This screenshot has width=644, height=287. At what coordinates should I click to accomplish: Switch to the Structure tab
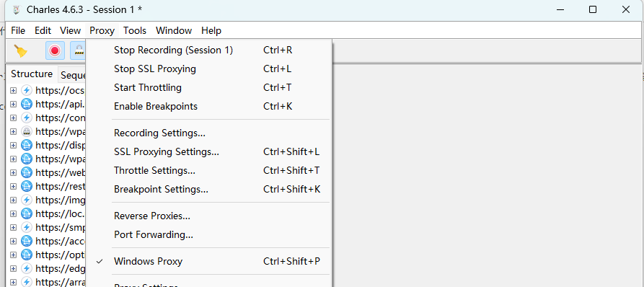[32, 74]
